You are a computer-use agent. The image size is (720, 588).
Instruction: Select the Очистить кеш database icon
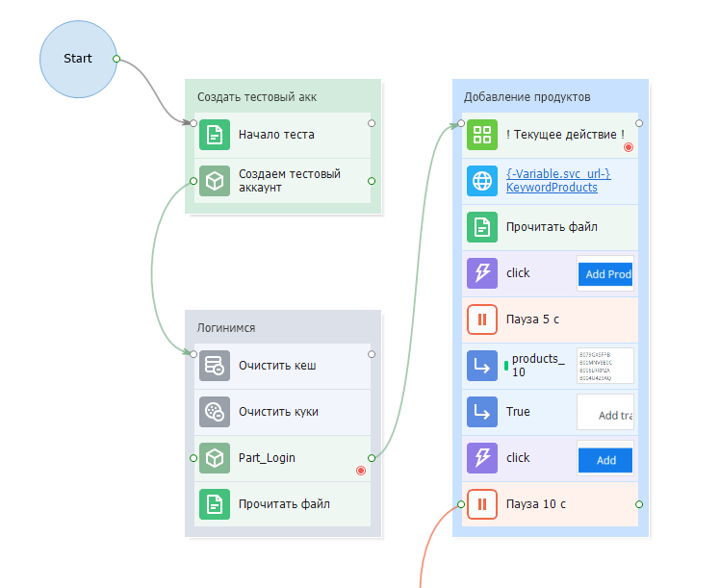click(215, 366)
